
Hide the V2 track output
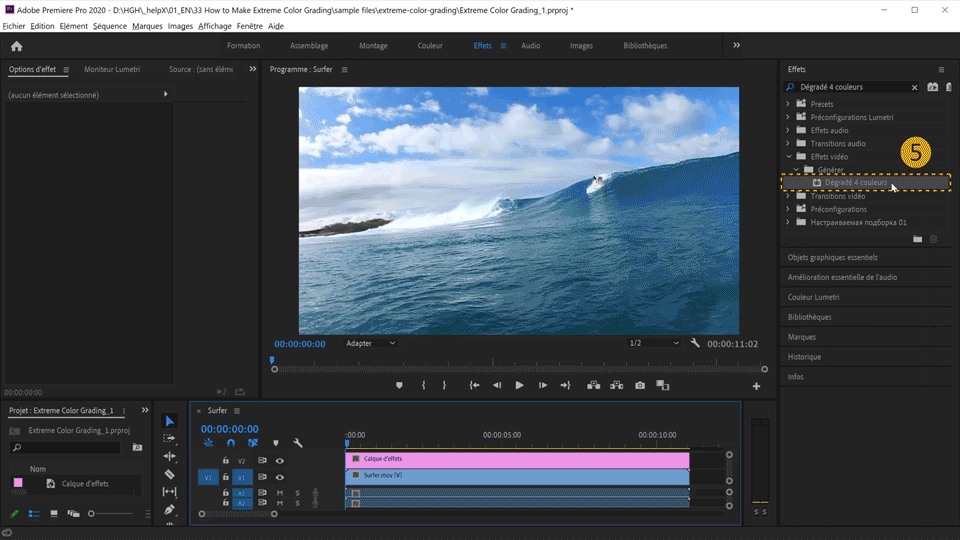(x=280, y=461)
